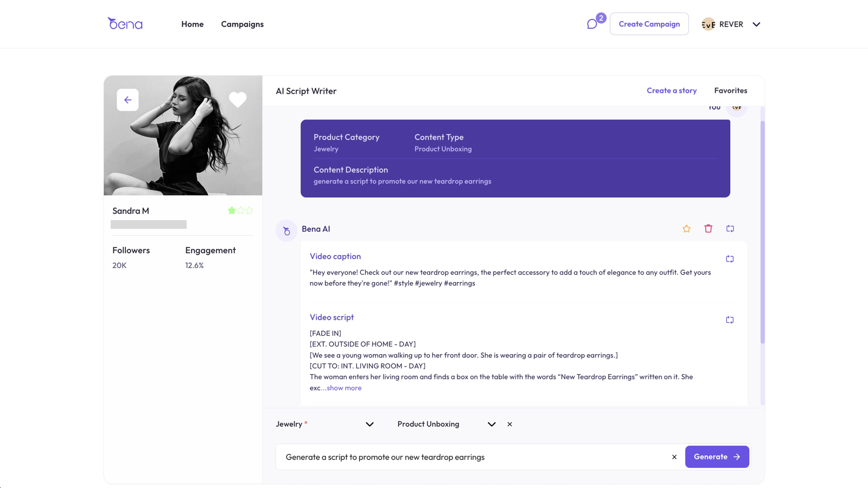Click the Content Description text in purple card
This screenshot has height=488, width=868.
click(x=403, y=181)
